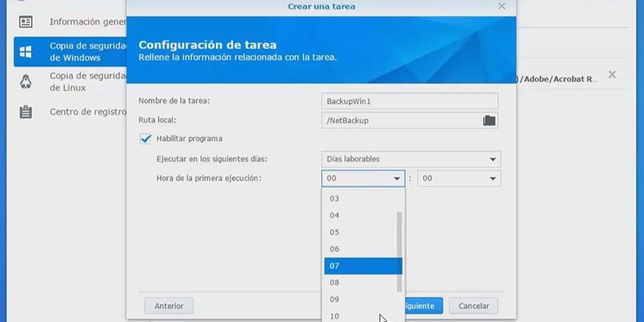The width and height of the screenshot is (644, 322).
Task: Browse folders with the Ruta local icon
Action: [x=489, y=120]
